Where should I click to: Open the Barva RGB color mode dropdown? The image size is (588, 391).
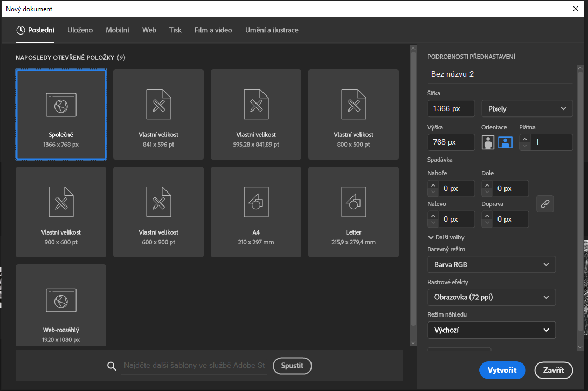[x=492, y=265]
